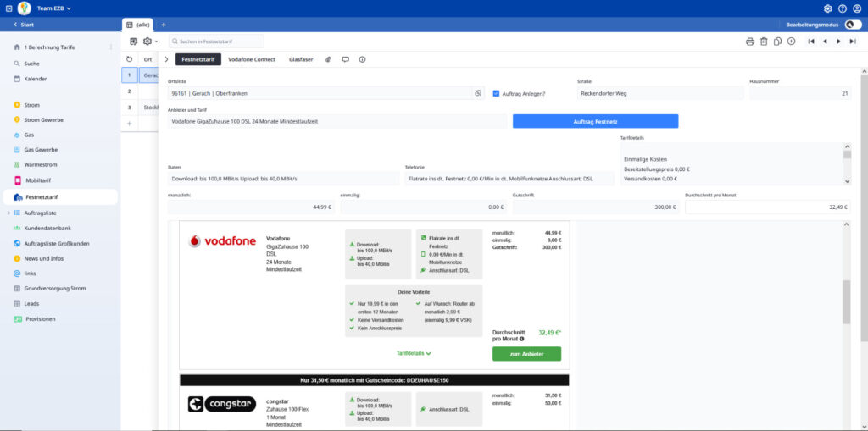Click the Auftrag Festnetz button
Screen dimensions: 868x431
tap(596, 121)
